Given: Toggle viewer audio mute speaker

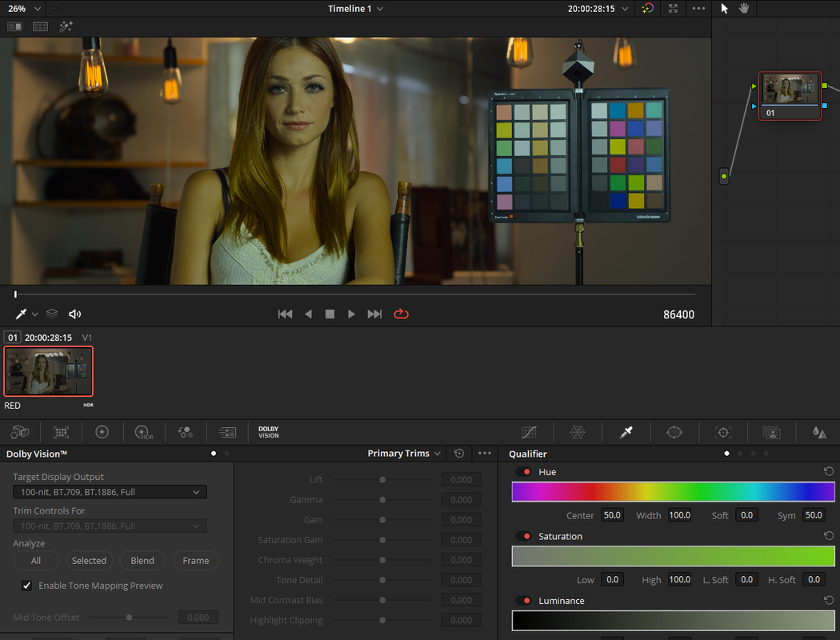Looking at the screenshot, I should (x=75, y=314).
